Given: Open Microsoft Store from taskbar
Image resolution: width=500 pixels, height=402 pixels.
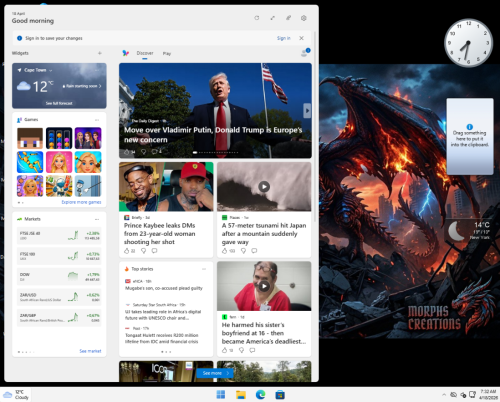Looking at the screenshot, I should (x=280, y=395).
